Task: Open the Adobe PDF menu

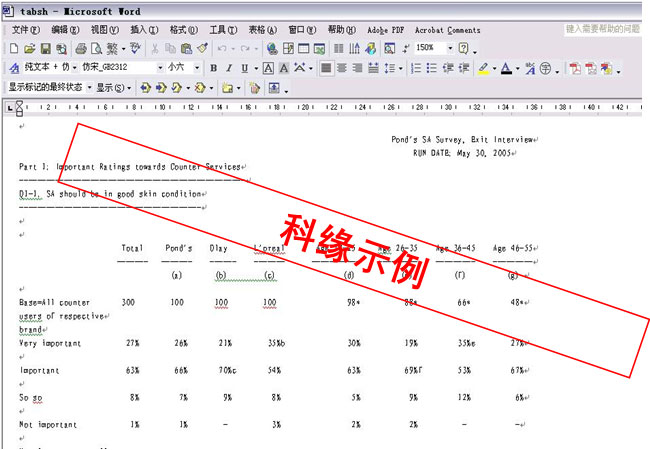Action: pos(386,30)
